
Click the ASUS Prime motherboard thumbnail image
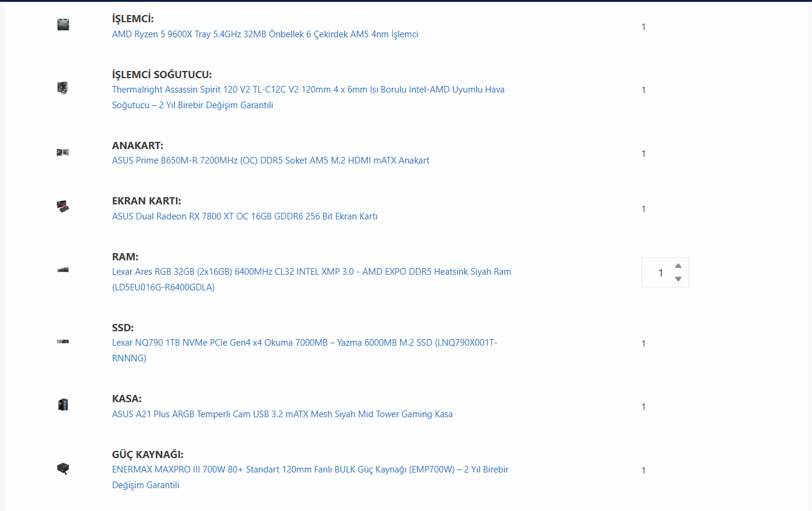pyautogui.click(x=63, y=152)
